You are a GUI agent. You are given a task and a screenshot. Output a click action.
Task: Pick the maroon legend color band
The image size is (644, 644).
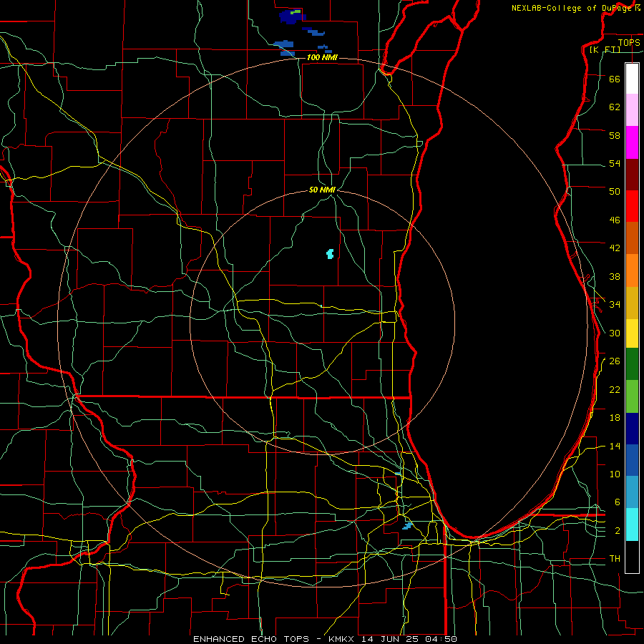[632, 175]
